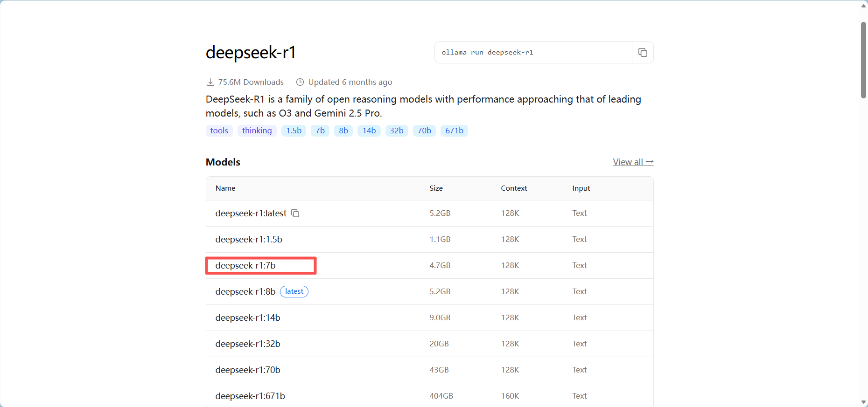
Task: Open the deepseek-r1:latest model link
Action: click(251, 213)
